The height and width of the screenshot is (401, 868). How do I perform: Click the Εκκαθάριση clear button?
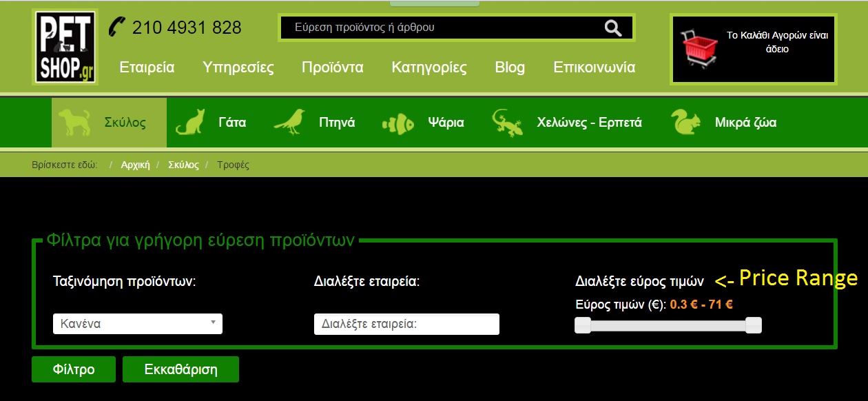180,369
